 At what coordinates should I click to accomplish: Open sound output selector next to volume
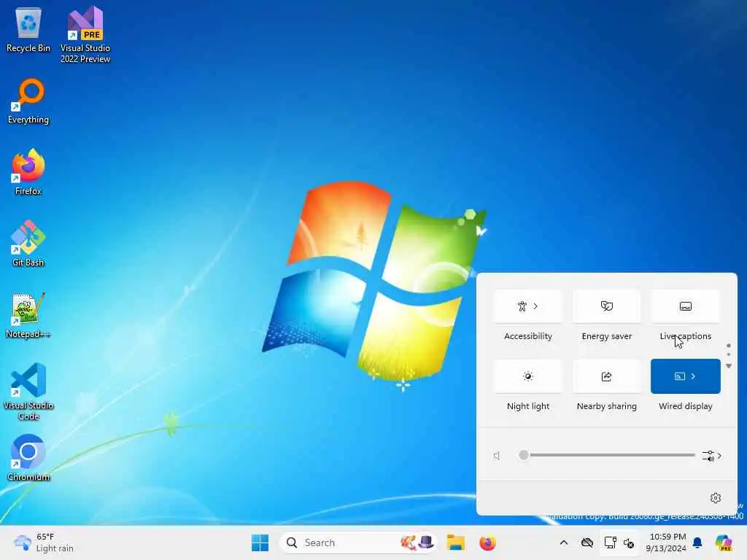click(712, 456)
